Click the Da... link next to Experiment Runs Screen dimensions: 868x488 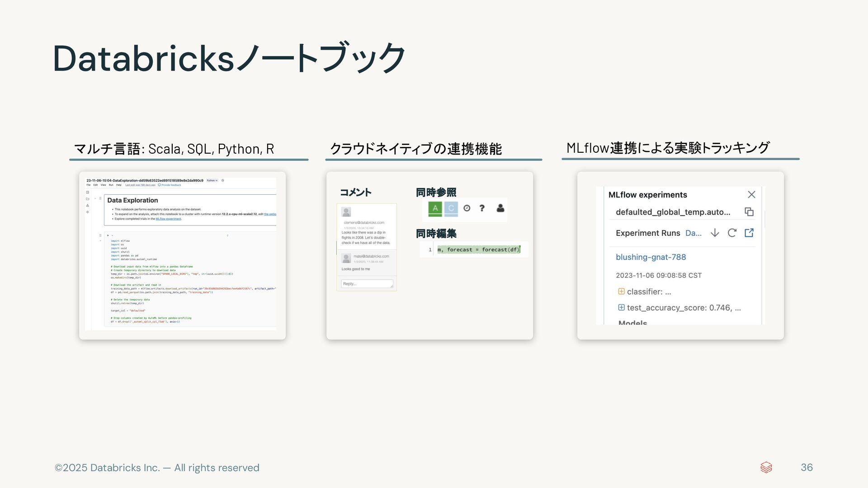pos(693,233)
